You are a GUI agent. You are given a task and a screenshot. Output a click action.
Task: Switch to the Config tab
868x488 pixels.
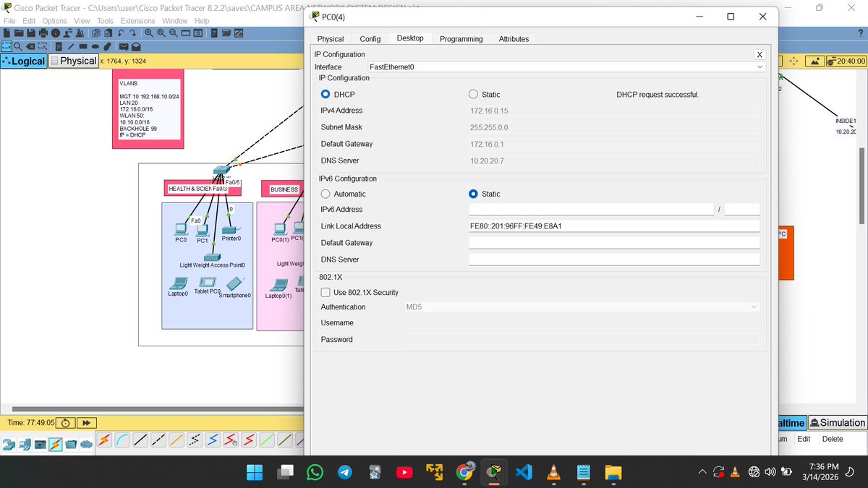pos(370,39)
